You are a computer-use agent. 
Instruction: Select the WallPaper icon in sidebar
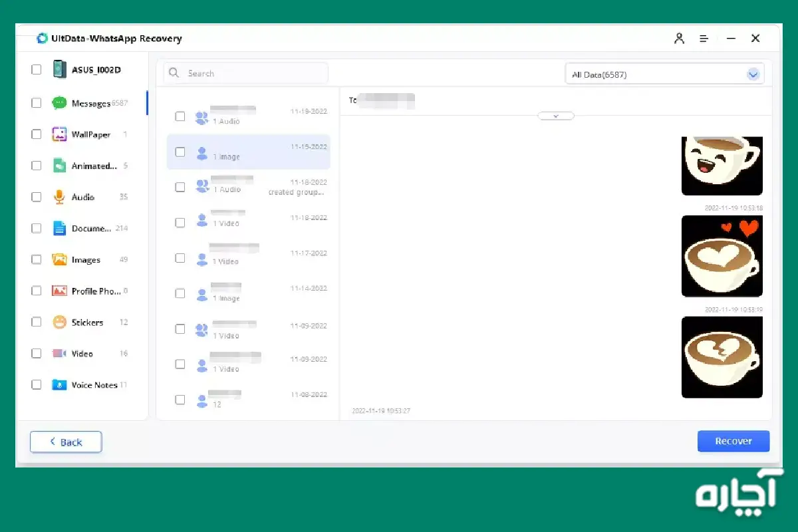(x=60, y=134)
